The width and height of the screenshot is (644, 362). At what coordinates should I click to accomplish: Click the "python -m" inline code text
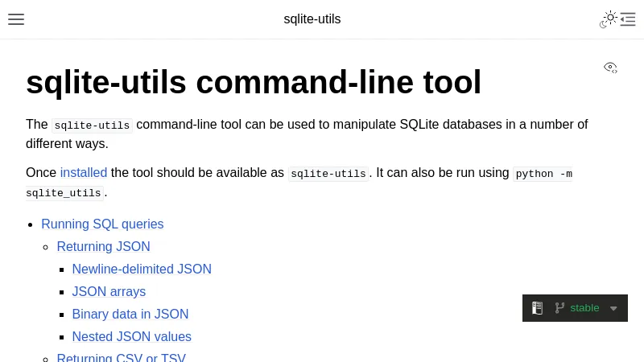(543, 174)
